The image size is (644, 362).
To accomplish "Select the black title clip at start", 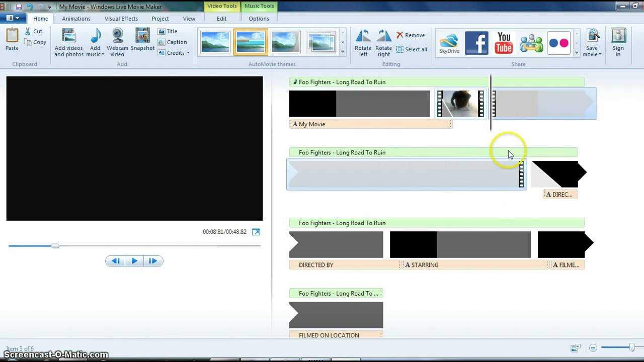I will [x=360, y=104].
